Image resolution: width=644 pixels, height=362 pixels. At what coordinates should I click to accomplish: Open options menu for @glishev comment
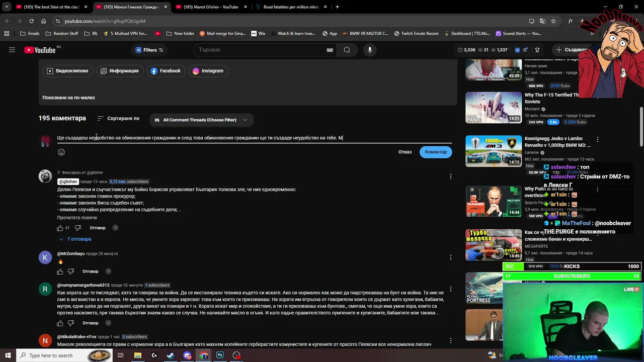tap(450, 176)
